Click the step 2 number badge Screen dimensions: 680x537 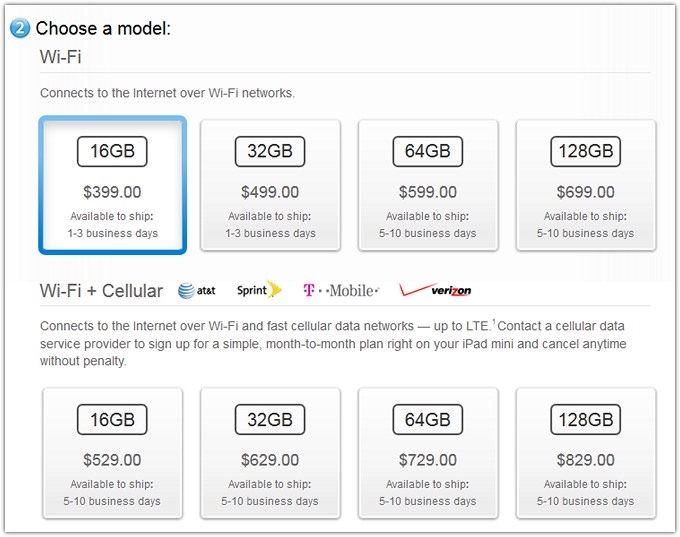click(21, 28)
